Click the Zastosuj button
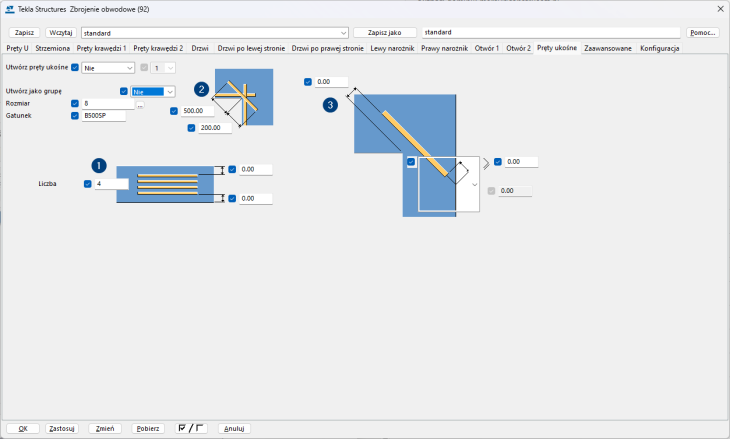Screen dimensions: 730x439 pyautogui.click(x=62, y=428)
